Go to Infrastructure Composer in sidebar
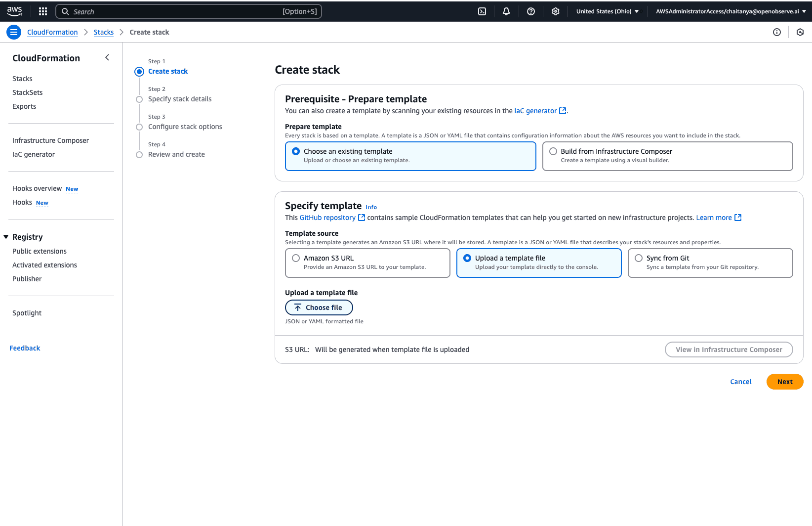Viewport: 812px width, 526px height. pyautogui.click(x=50, y=140)
